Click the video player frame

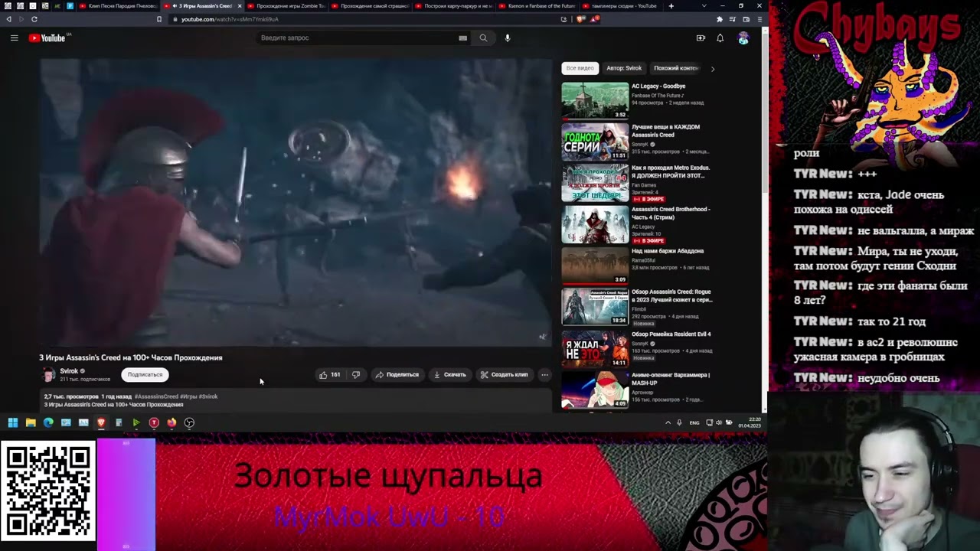[x=296, y=203]
